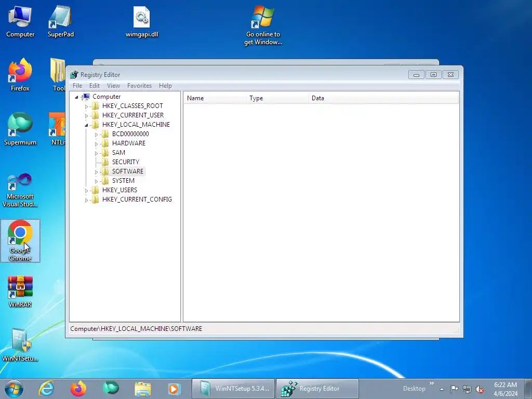Open the Windows Start menu orb
This screenshot has width=532, height=399.
click(14, 389)
